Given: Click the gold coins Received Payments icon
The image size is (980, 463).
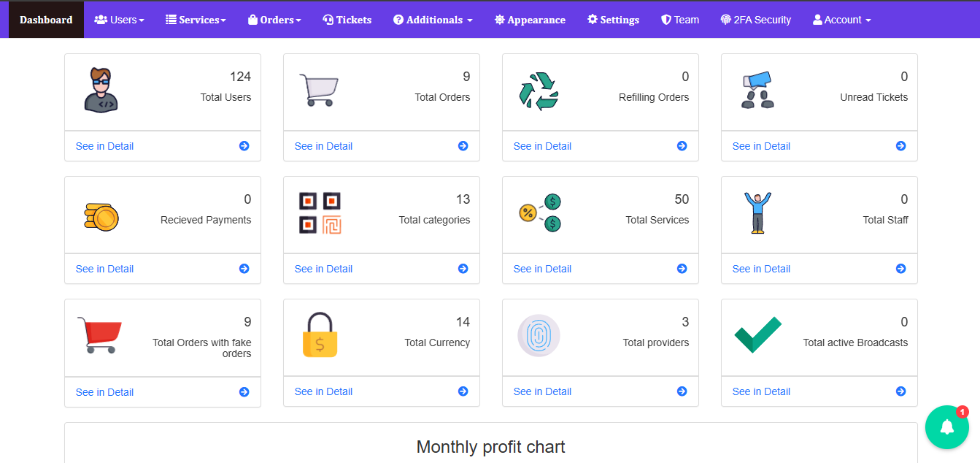Looking at the screenshot, I should coord(101,217).
